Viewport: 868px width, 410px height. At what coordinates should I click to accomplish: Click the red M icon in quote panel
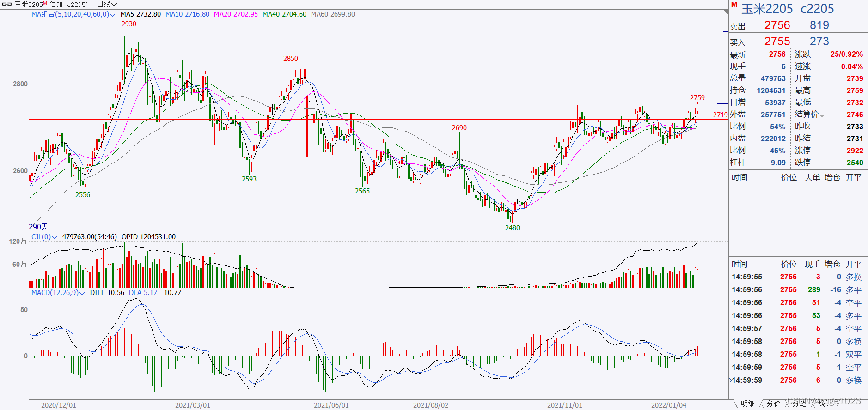(734, 5)
